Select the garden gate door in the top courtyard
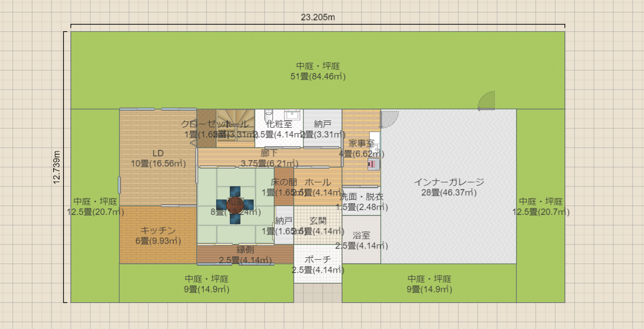 coord(487,100)
